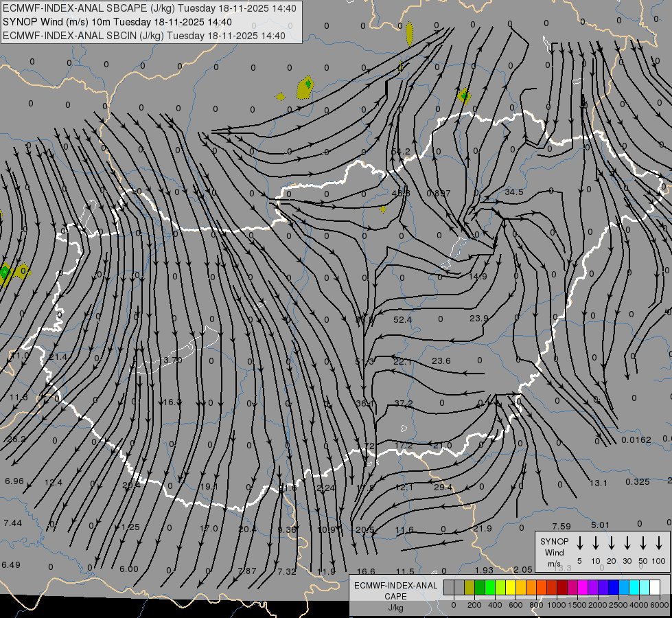Click the 17.0 value on the map
Image resolution: width=672 pixels, height=618 pixels.
[x=209, y=528]
